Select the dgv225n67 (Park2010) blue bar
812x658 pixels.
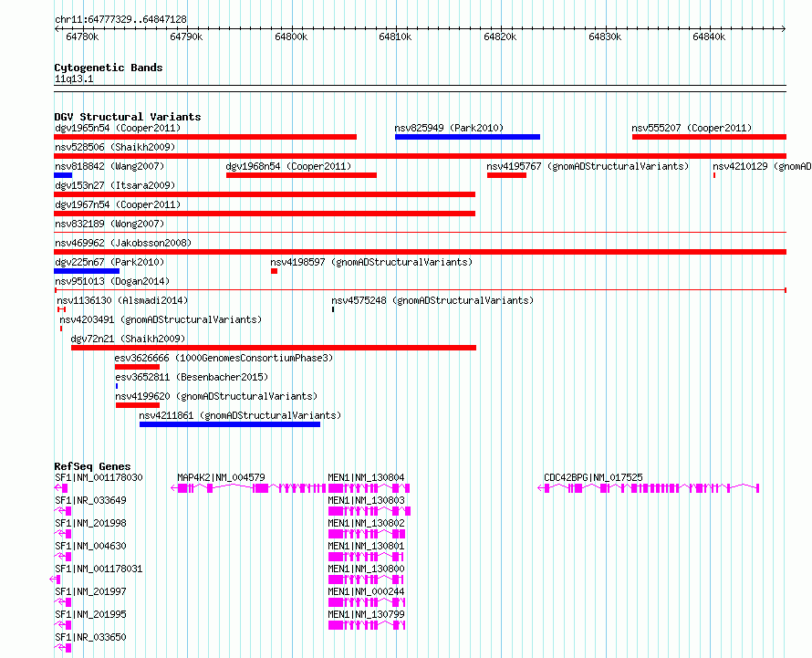(87, 271)
